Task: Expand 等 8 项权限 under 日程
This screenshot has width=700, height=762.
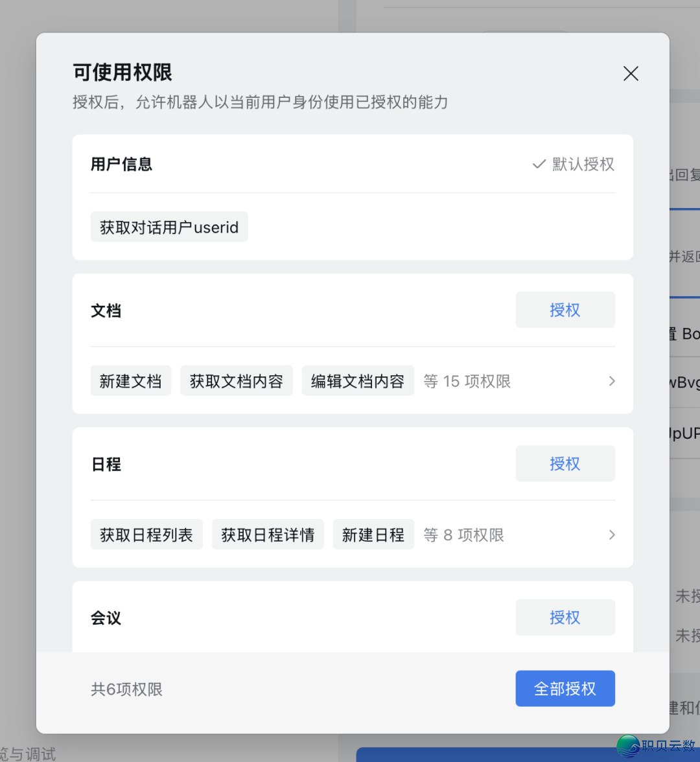Action: (x=463, y=535)
